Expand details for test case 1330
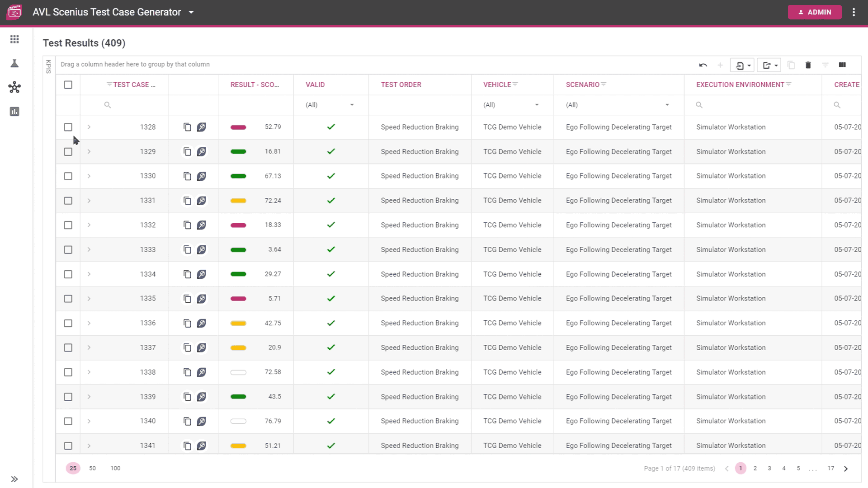The width and height of the screenshot is (868, 488). [x=89, y=176]
